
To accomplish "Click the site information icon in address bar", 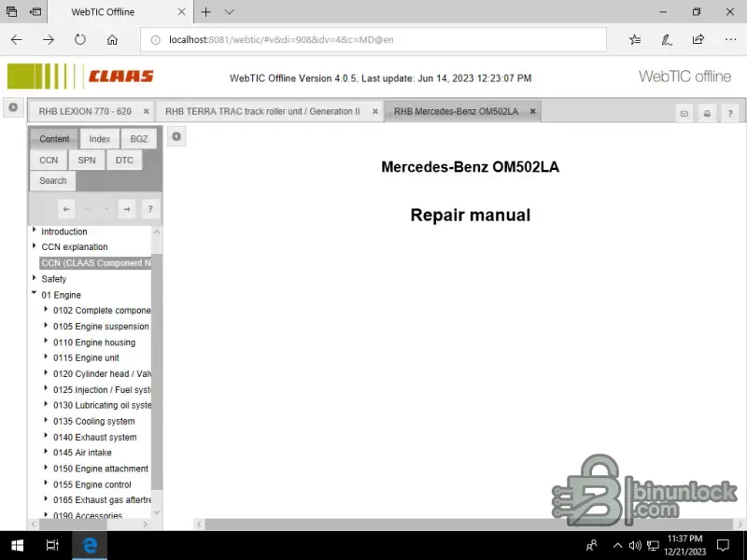I will (x=155, y=40).
